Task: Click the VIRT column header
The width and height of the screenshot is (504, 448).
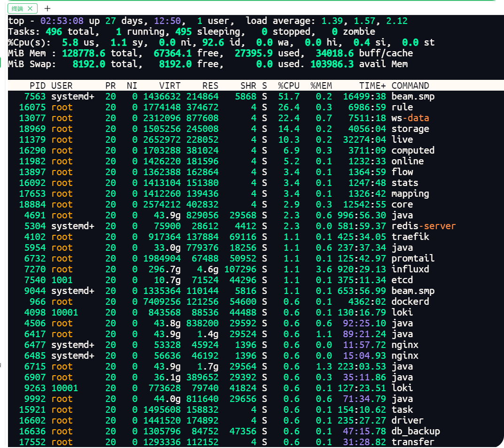Action: (170, 86)
